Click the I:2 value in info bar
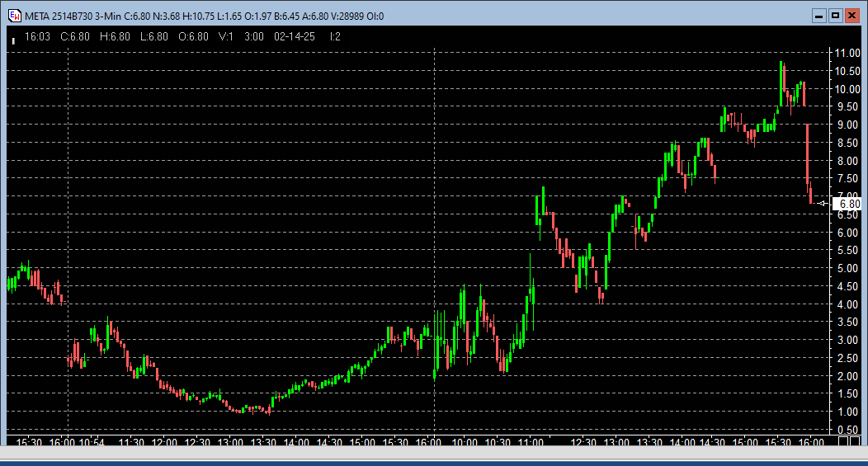 coord(335,36)
